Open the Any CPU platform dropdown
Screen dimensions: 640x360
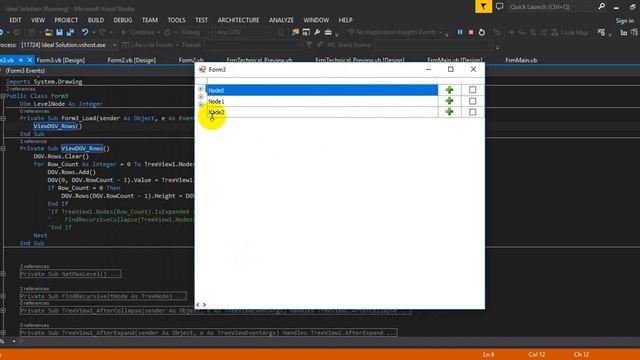point(242,32)
